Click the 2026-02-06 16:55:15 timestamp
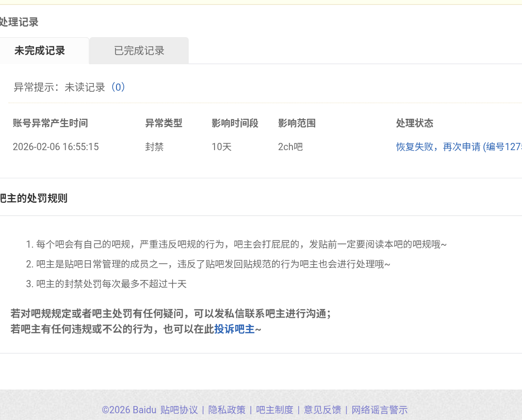 [x=56, y=147]
